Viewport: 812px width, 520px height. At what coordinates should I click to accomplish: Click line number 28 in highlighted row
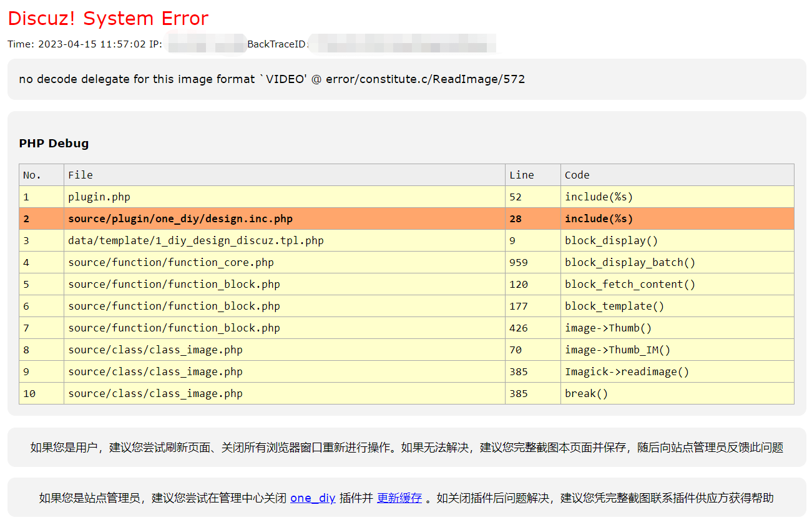pyautogui.click(x=532, y=218)
